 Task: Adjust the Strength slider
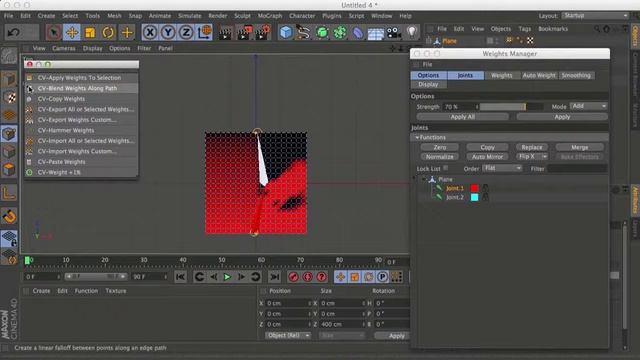click(x=511, y=107)
